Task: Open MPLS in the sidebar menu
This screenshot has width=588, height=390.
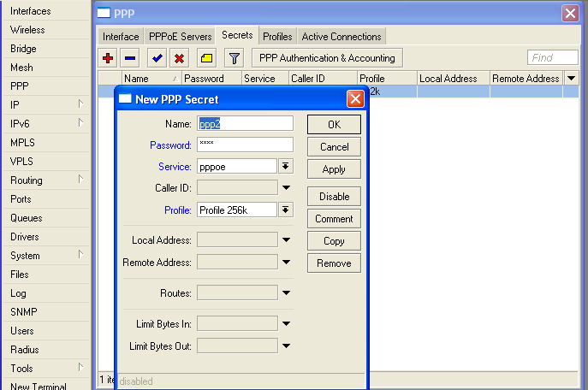Action: click(45, 143)
